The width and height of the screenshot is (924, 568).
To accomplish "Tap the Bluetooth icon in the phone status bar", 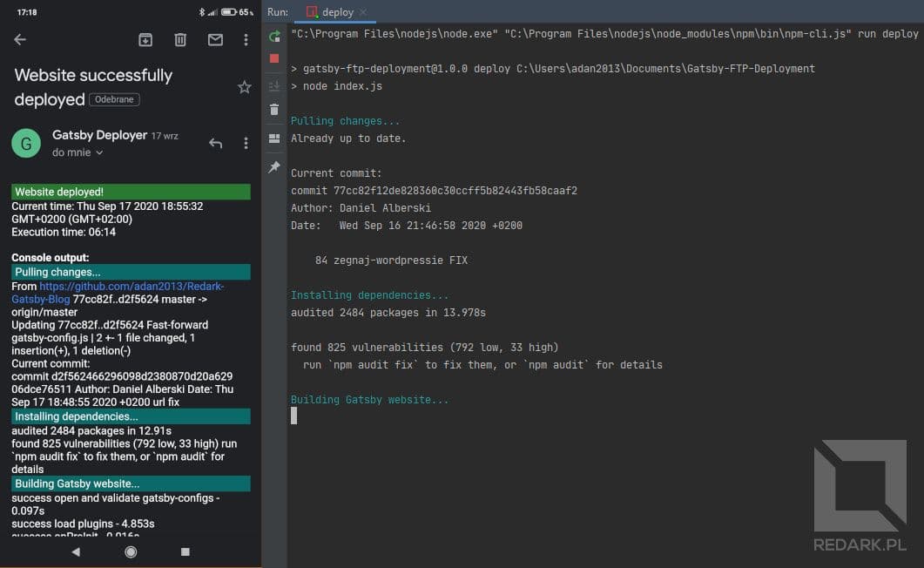I will click(201, 12).
